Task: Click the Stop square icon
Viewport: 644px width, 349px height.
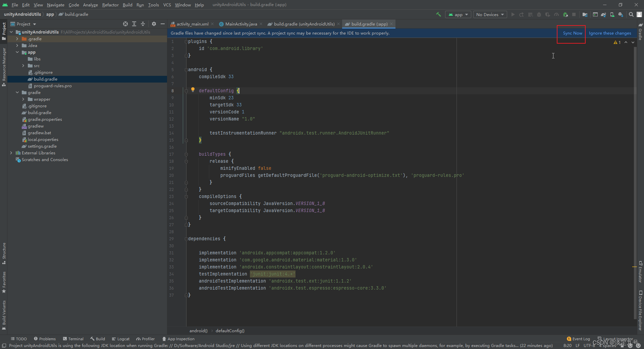Action: [x=574, y=14]
